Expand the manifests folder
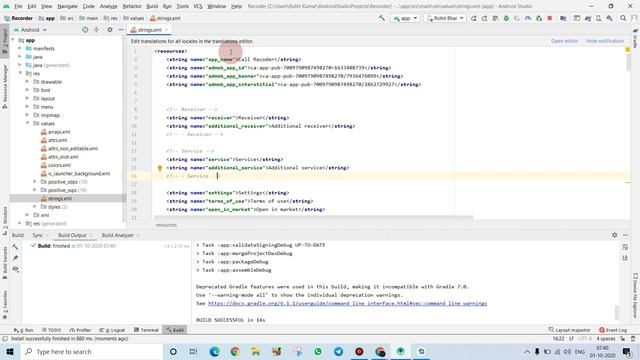The image size is (640, 360). (20, 48)
